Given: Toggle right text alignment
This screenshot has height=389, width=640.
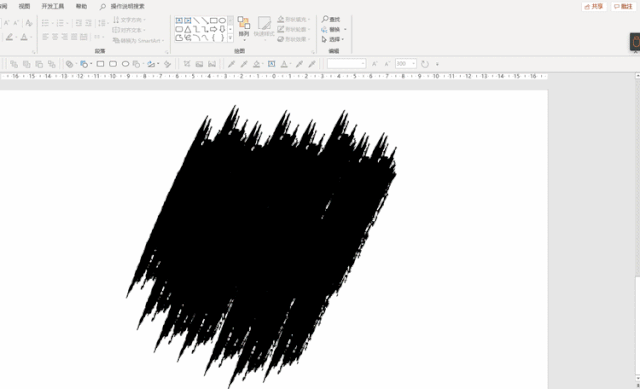Looking at the screenshot, I should [x=64, y=37].
